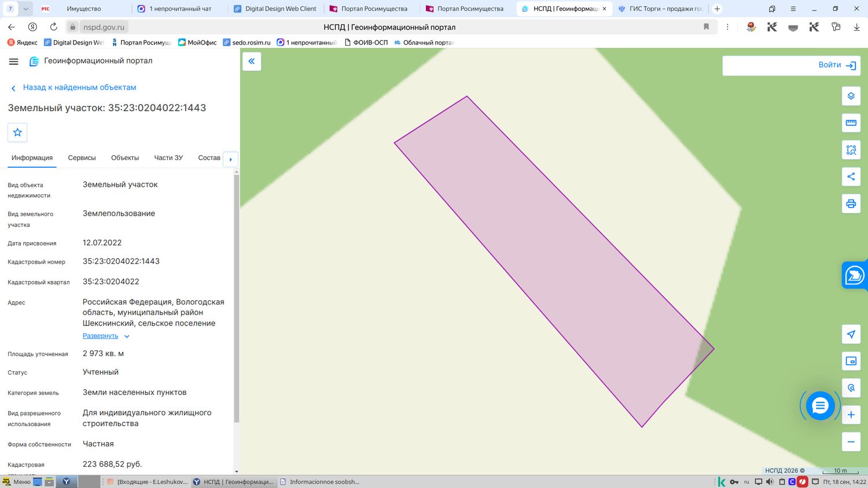868x488 pixels.
Task: Open a new browser tab
Action: (717, 9)
